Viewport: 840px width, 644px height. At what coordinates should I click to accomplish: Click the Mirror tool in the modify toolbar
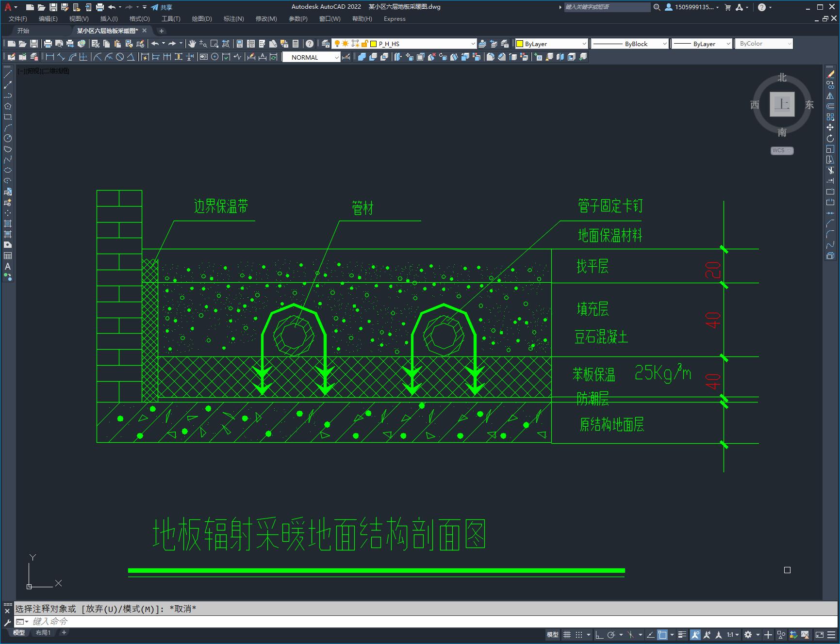click(830, 96)
